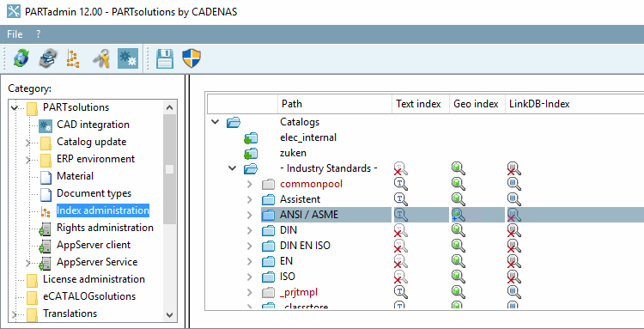Select AppServer client category item
This screenshot has width=644, height=329.
click(x=94, y=245)
